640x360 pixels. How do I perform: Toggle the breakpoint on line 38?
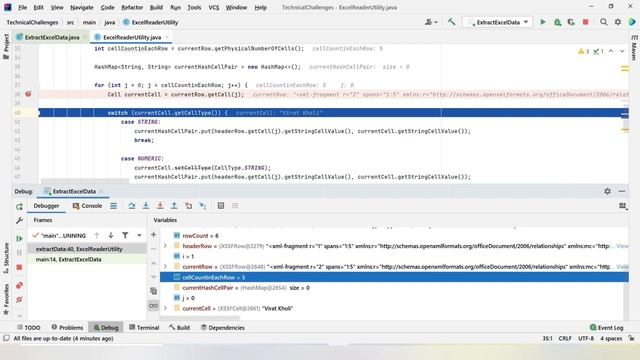(28, 94)
